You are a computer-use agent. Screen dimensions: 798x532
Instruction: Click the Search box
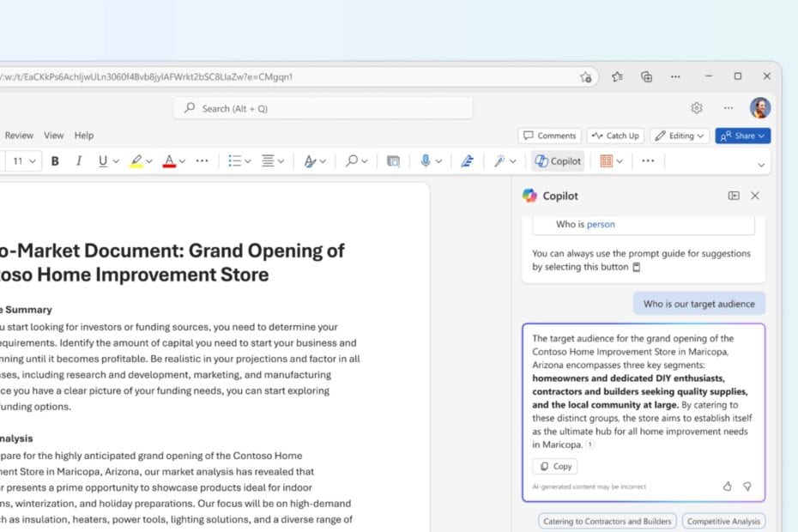pos(323,108)
